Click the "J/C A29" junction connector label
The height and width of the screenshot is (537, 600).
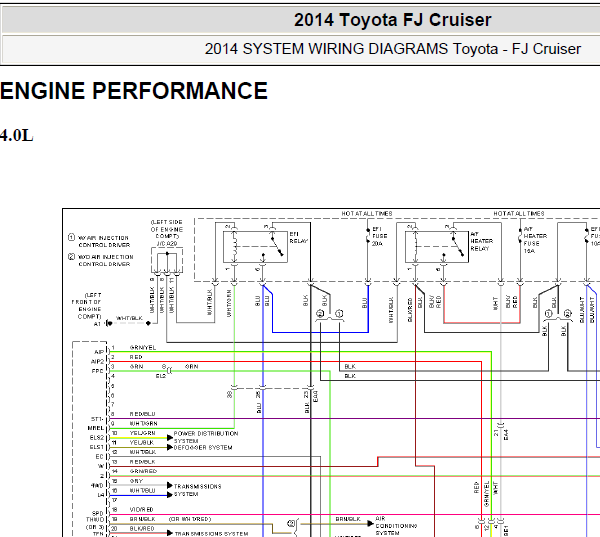click(166, 243)
